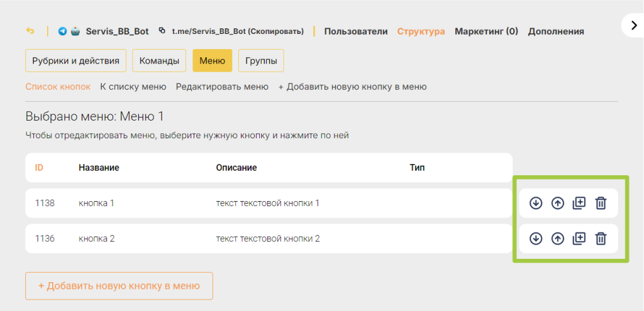
Task: Click the Название column header
Action: point(99,168)
